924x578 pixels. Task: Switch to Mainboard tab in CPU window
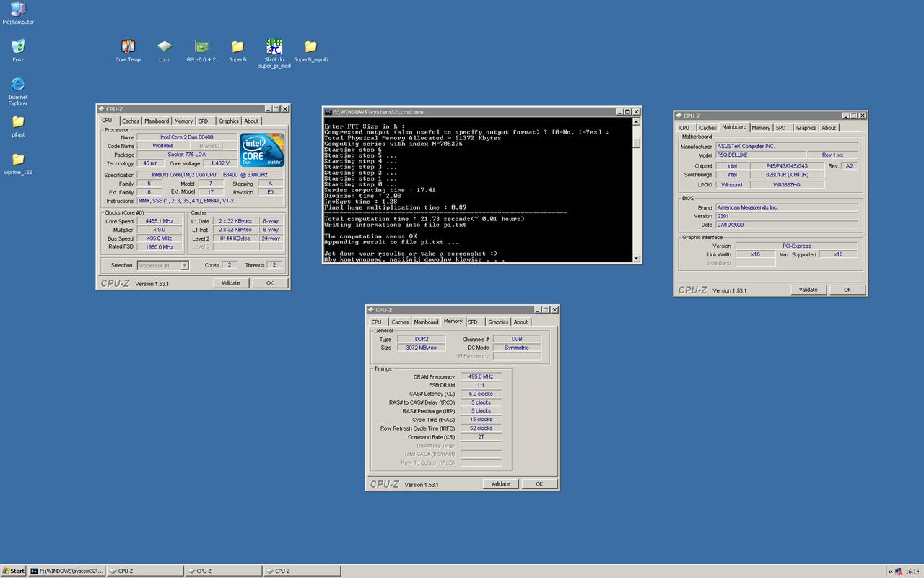(157, 121)
